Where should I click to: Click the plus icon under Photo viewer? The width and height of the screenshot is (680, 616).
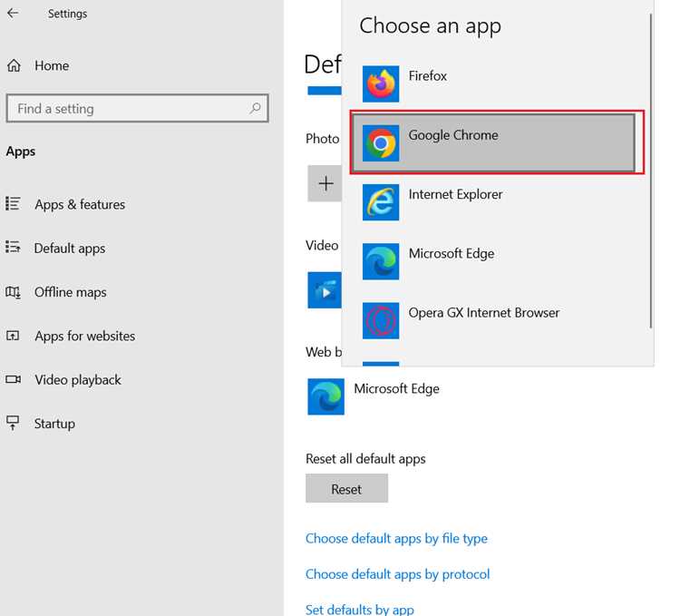click(325, 183)
